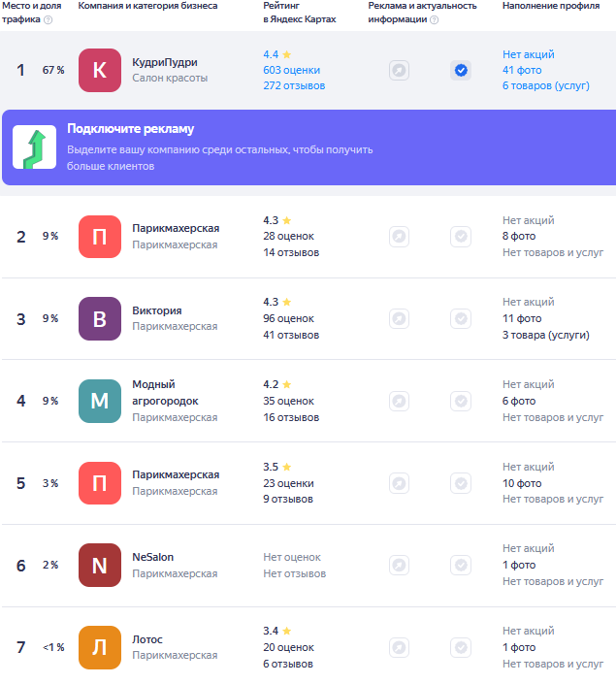Screen dimensions: 616x684
Task: Click the verification checkmark in row 5 Парикмахерская
Action: point(461,483)
